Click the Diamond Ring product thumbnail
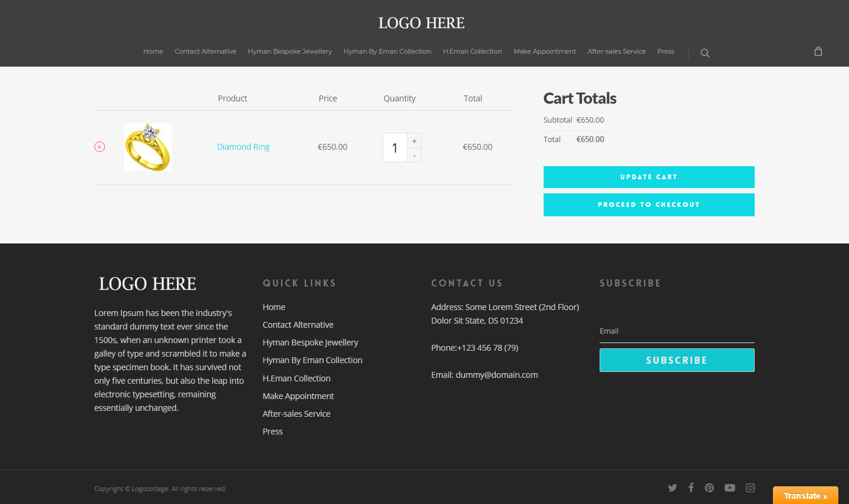The width and height of the screenshot is (849, 504). click(147, 147)
